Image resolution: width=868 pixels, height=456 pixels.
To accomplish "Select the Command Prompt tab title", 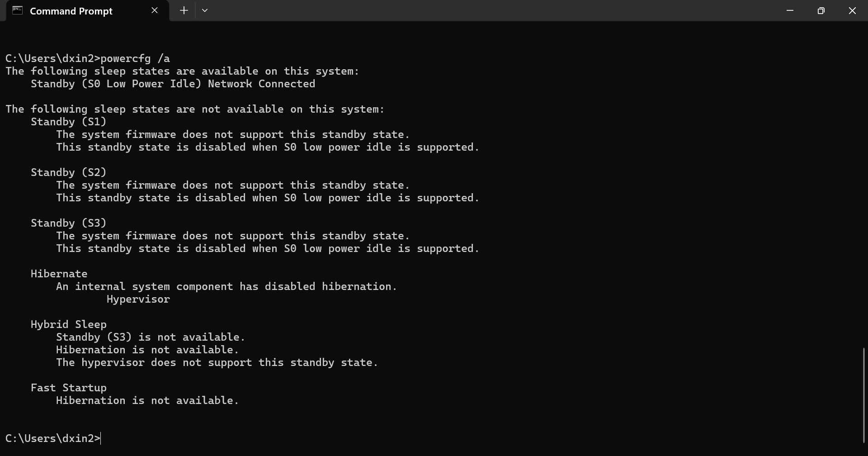I will [71, 11].
